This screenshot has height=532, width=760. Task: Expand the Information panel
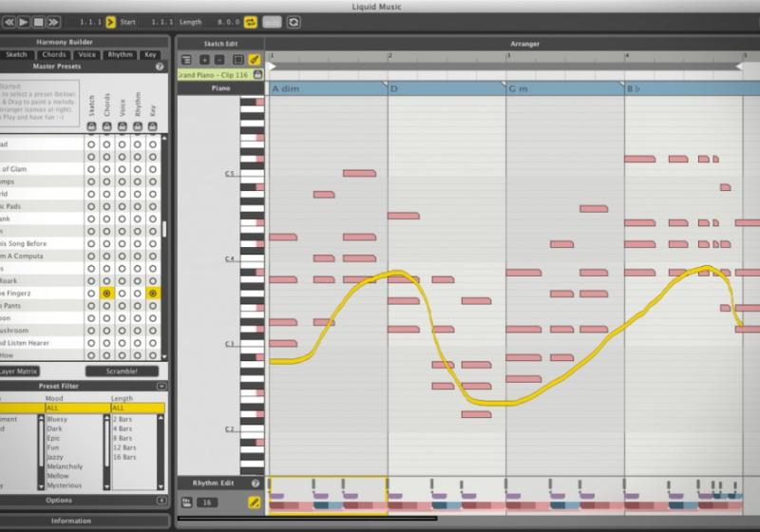pyautogui.click(x=71, y=521)
